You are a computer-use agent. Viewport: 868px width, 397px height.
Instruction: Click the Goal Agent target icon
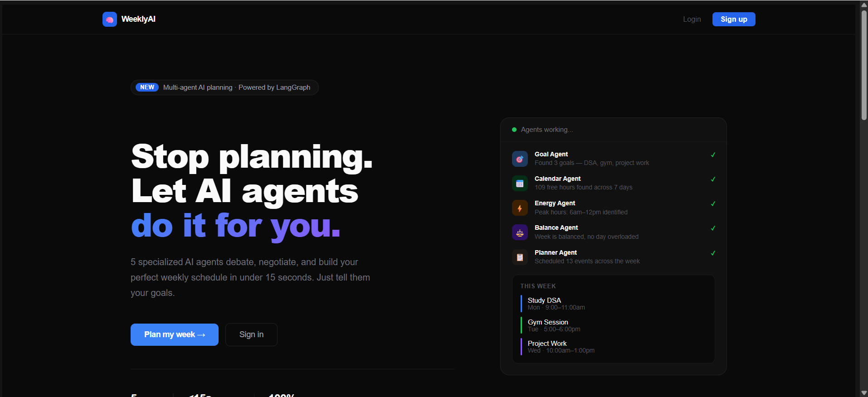tap(520, 159)
